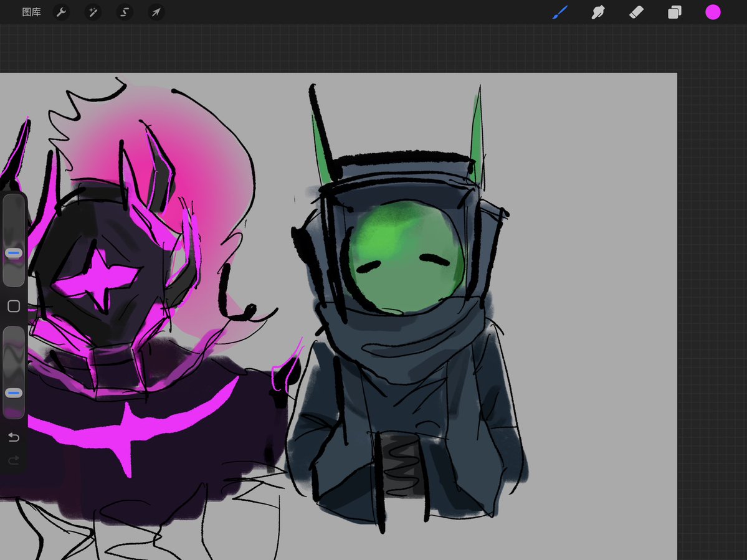Activate the Selection tool

click(125, 12)
